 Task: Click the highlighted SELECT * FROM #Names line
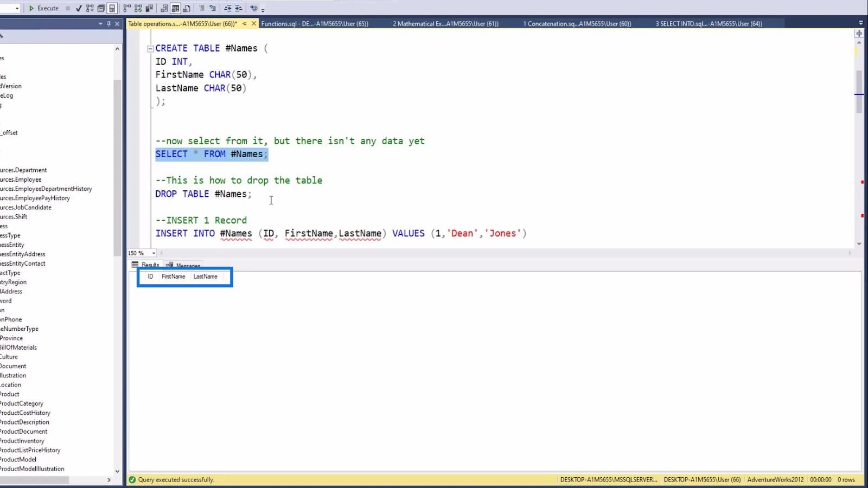pos(212,154)
